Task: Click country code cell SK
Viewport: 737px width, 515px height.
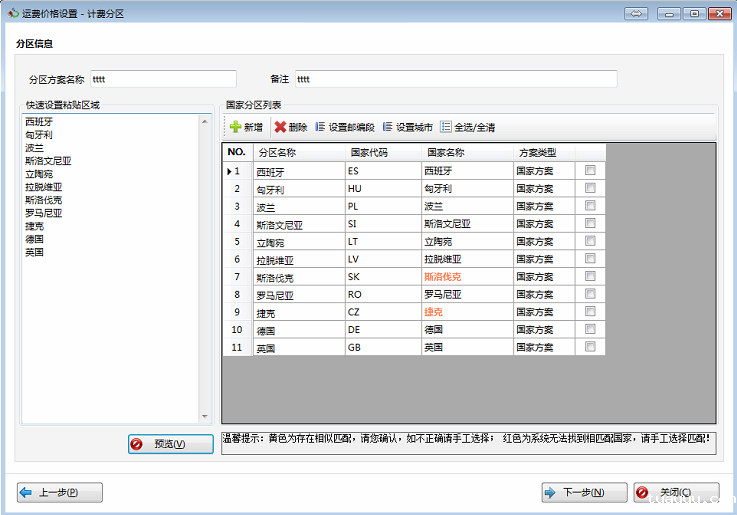Action: [x=384, y=277]
